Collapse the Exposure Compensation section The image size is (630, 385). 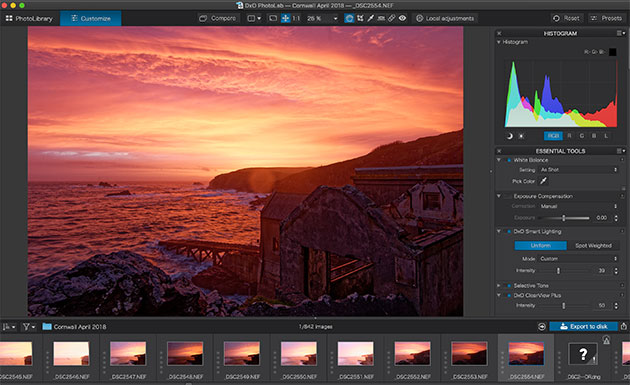(x=499, y=196)
